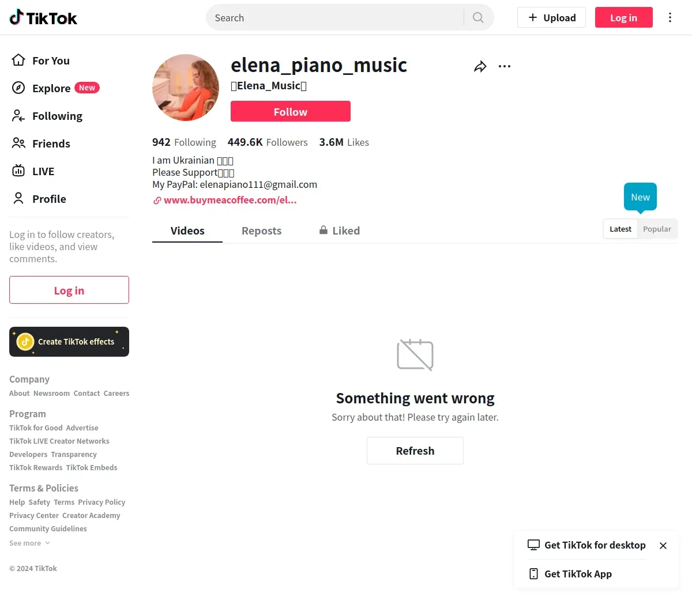Switch to the Reposts tab

[x=261, y=231]
